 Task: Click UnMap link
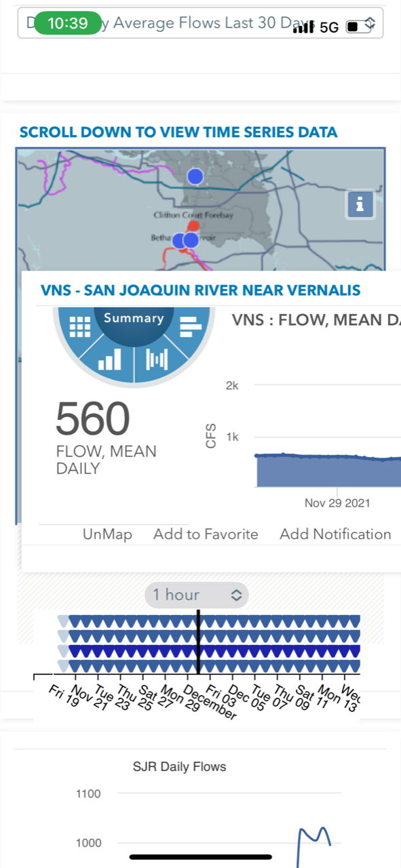click(107, 534)
